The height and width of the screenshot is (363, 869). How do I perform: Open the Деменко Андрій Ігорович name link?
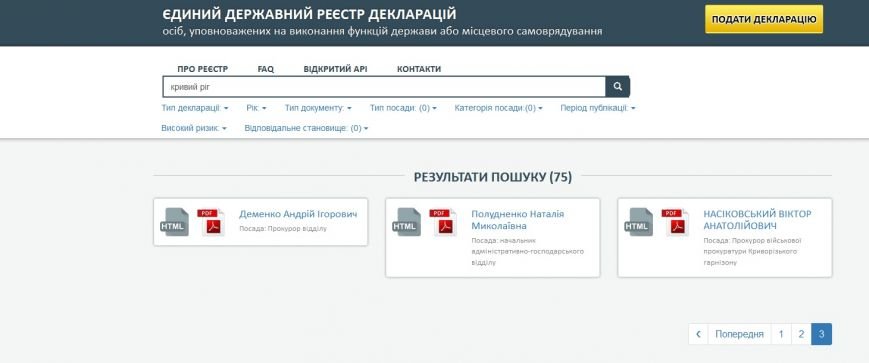(x=298, y=214)
